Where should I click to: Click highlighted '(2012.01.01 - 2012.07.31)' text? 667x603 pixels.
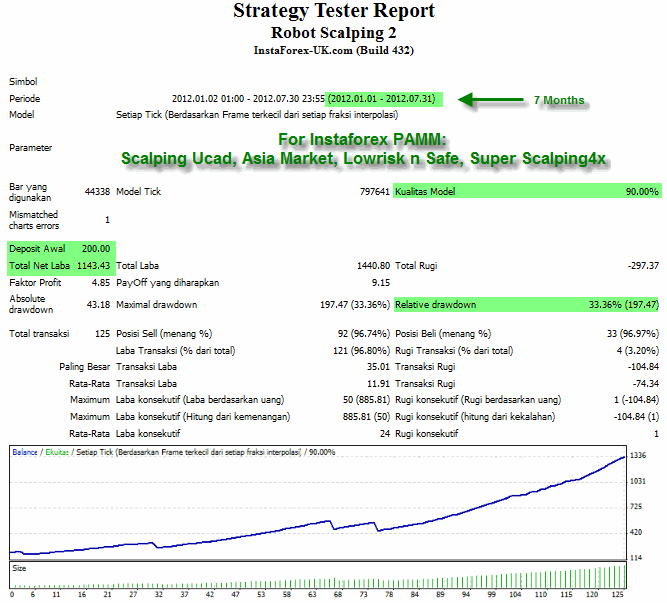[382, 99]
